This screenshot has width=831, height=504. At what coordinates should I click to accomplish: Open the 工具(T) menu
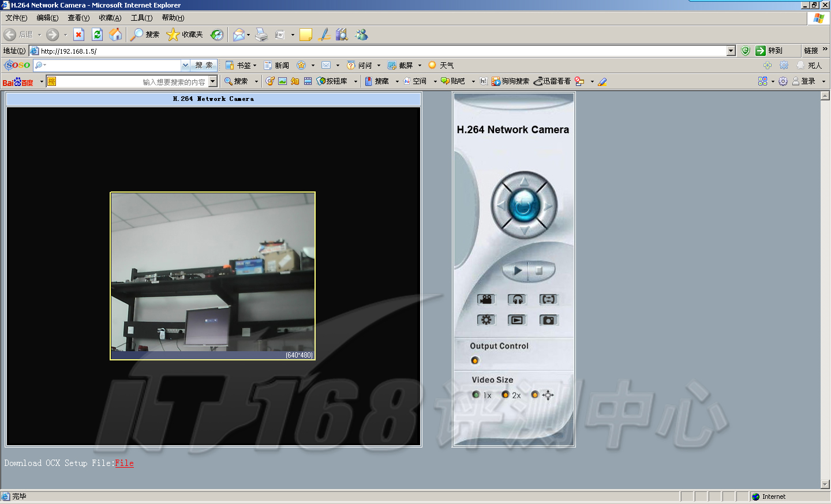pos(141,18)
